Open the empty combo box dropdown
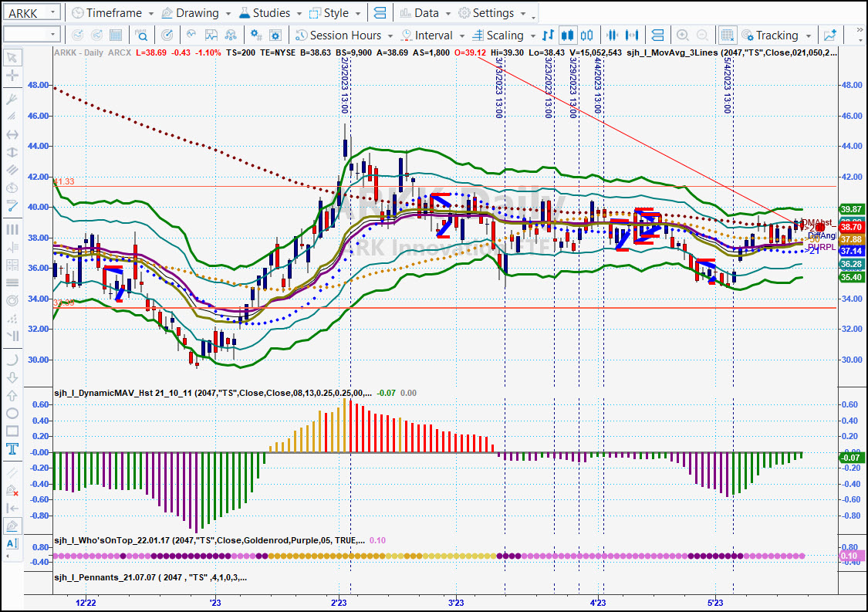 pos(53,35)
